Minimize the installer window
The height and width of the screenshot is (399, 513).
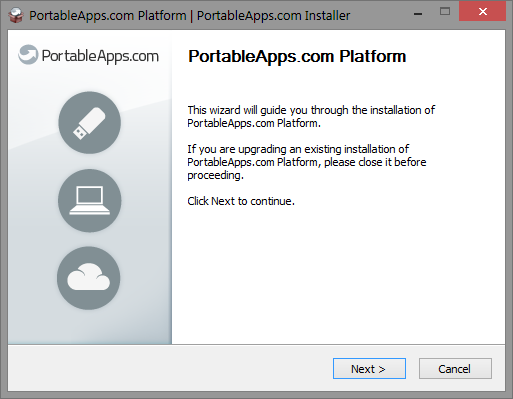tap(418, 14)
